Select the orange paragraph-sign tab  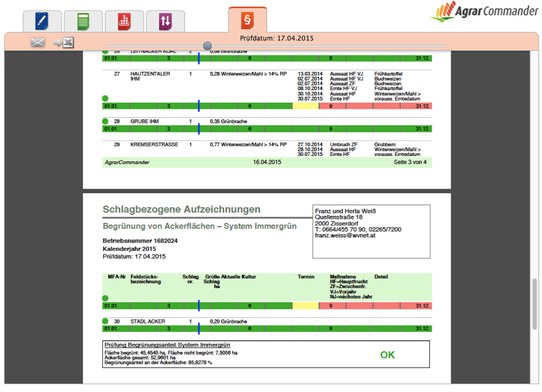248,20
